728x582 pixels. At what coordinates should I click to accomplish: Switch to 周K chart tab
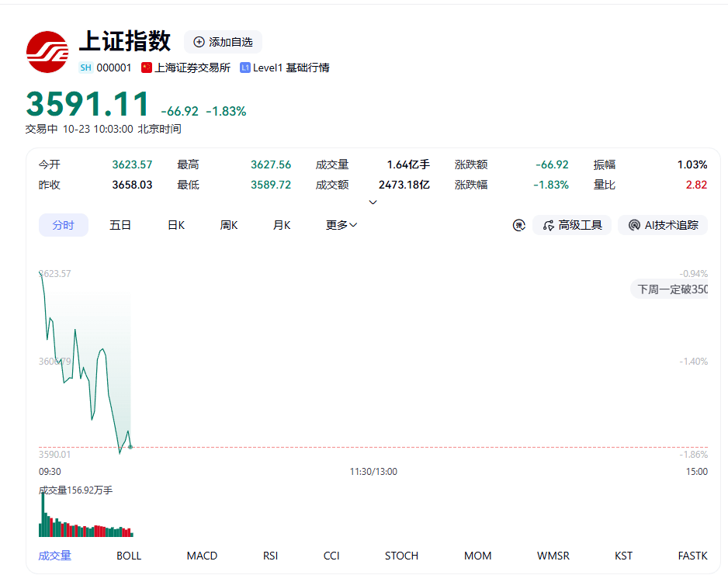[229, 225]
